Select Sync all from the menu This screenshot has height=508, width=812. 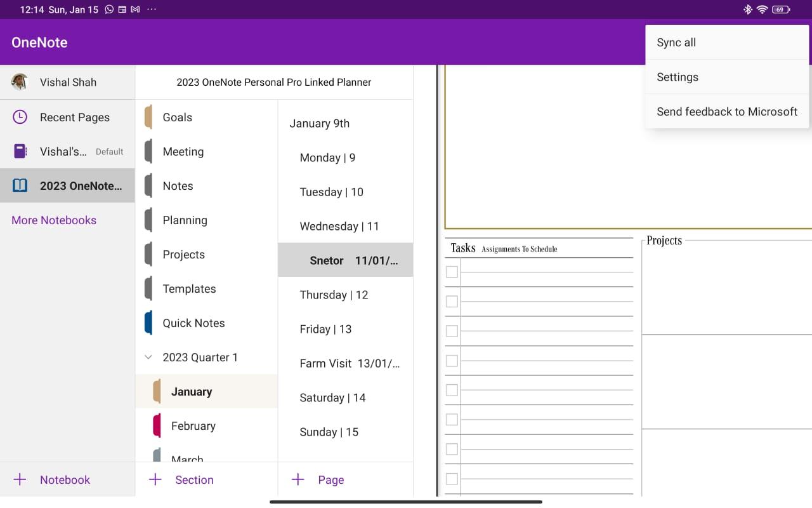coord(727,43)
